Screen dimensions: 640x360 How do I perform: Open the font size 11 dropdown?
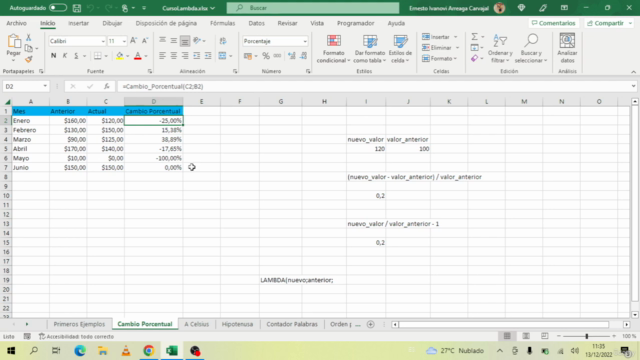pos(124,41)
